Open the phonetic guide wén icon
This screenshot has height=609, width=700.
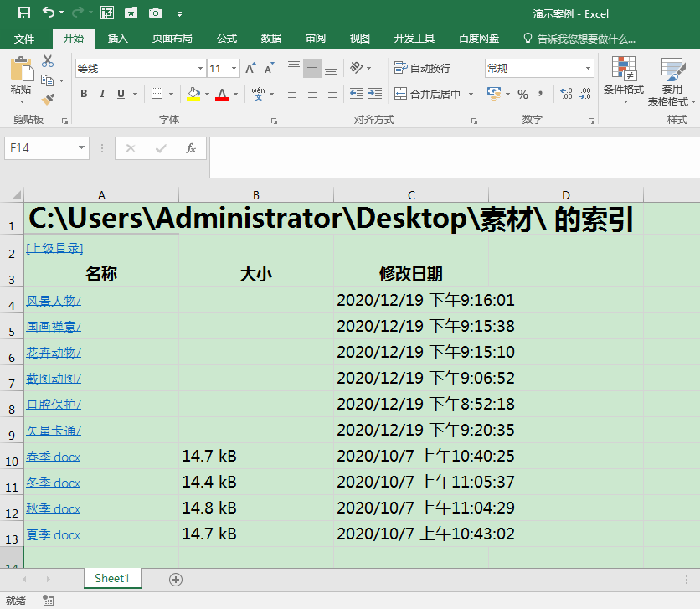(x=258, y=93)
